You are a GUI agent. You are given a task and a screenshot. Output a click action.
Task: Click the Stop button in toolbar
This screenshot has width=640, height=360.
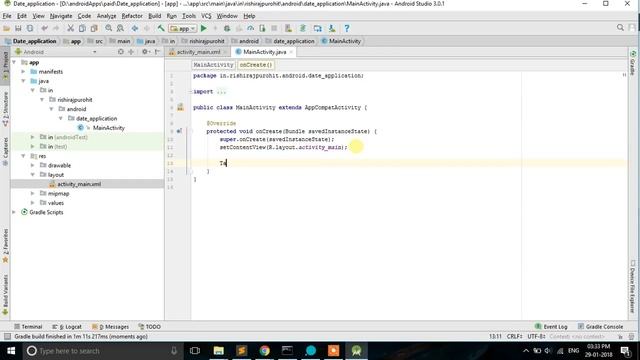click(x=274, y=28)
